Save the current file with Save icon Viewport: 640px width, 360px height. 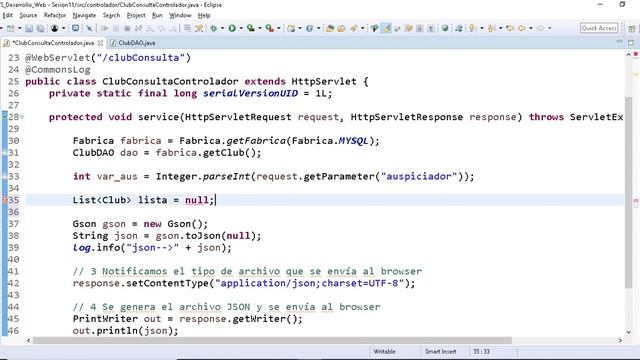coord(29,28)
